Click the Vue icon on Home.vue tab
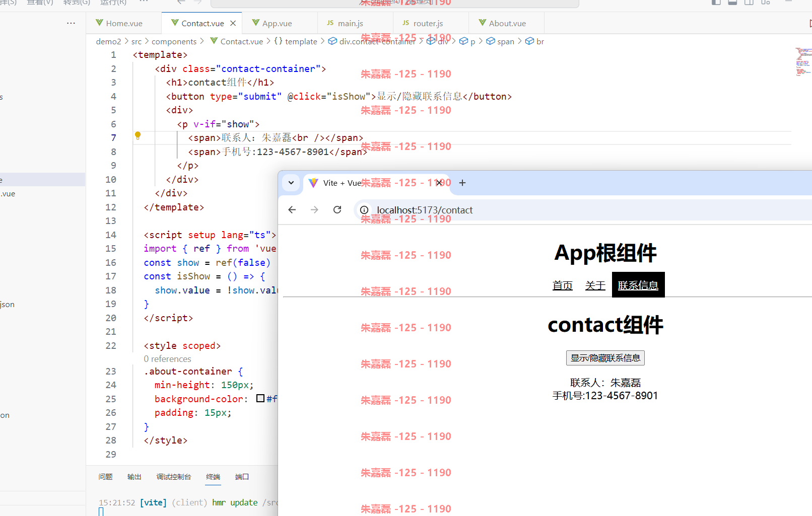 pos(100,23)
